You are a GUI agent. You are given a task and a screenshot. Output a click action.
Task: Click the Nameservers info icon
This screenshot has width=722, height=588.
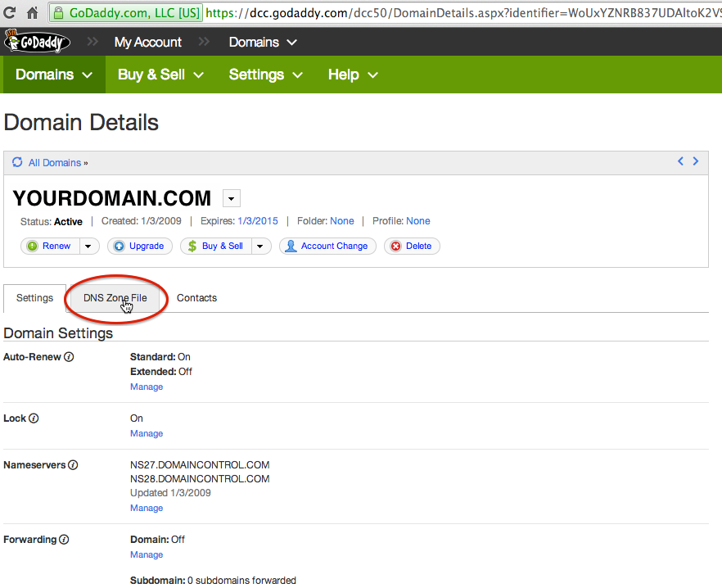pyautogui.click(x=73, y=465)
